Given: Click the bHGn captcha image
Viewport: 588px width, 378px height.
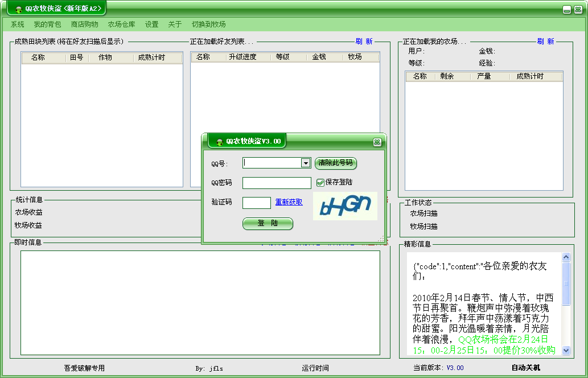Looking at the screenshot, I should (x=345, y=206).
